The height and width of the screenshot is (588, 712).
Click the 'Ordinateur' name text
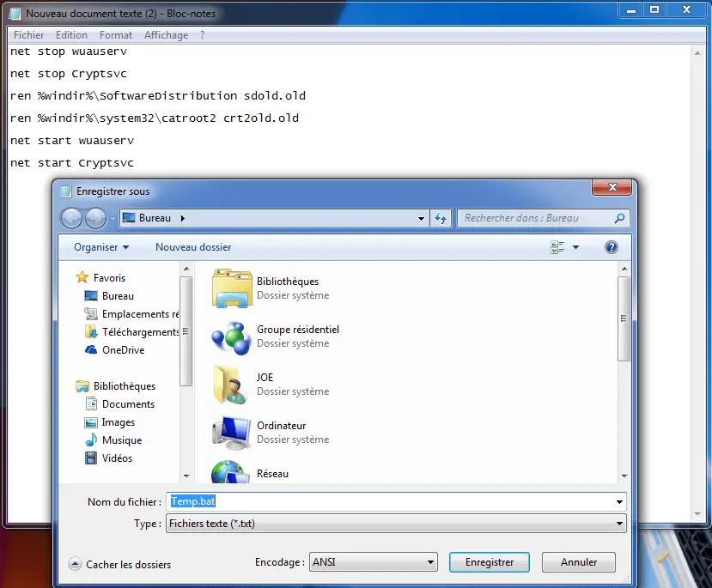click(x=281, y=426)
